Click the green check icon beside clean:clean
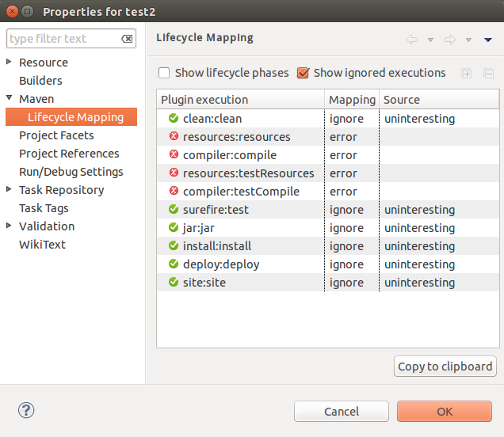Viewport: 504px width, 437px height. [174, 118]
